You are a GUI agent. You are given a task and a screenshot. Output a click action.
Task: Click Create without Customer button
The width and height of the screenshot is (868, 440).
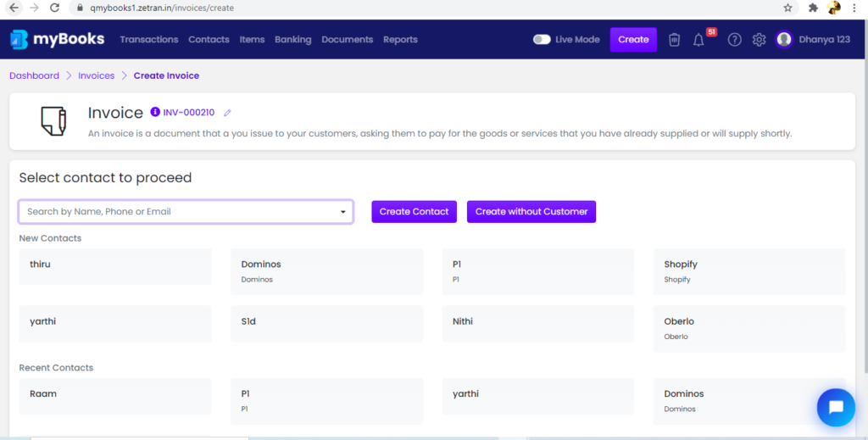click(531, 211)
